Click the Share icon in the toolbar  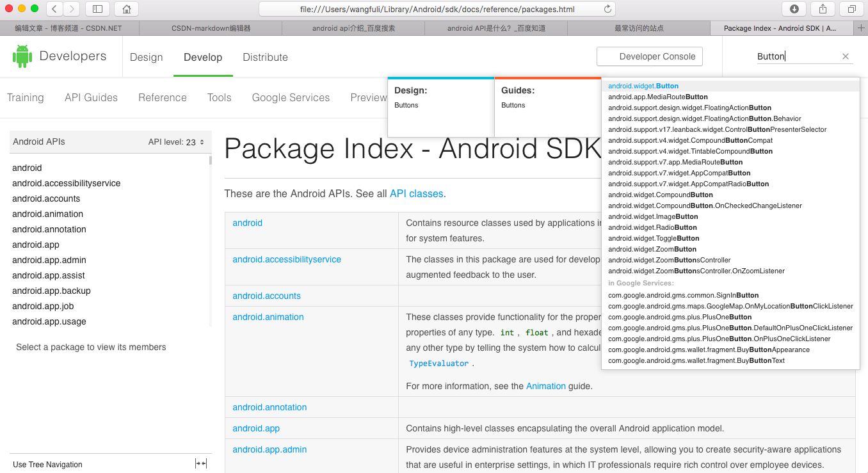click(x=823, y=9)
